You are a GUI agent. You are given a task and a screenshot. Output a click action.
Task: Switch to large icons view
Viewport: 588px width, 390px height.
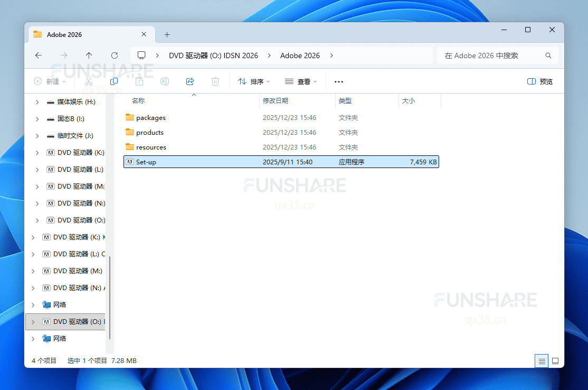coord(555,361)
